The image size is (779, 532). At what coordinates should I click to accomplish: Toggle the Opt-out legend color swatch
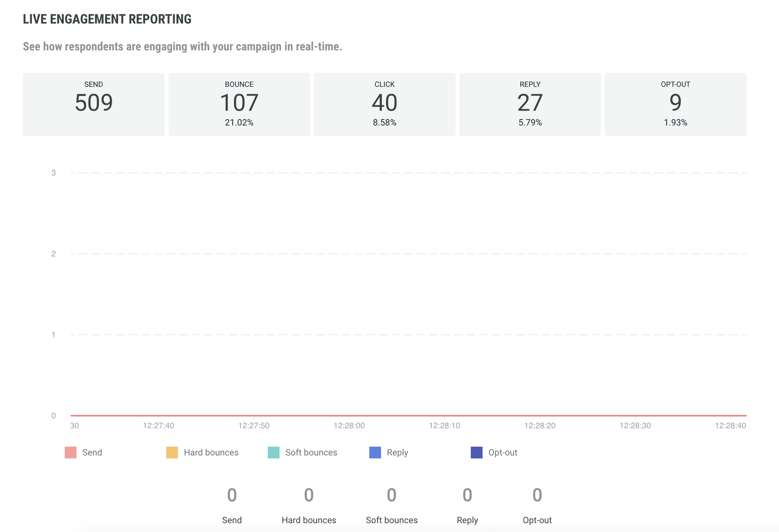[477, 453]
